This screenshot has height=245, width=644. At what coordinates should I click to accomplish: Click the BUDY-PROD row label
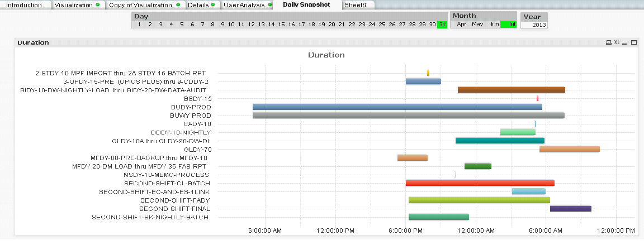coord(191,107)
